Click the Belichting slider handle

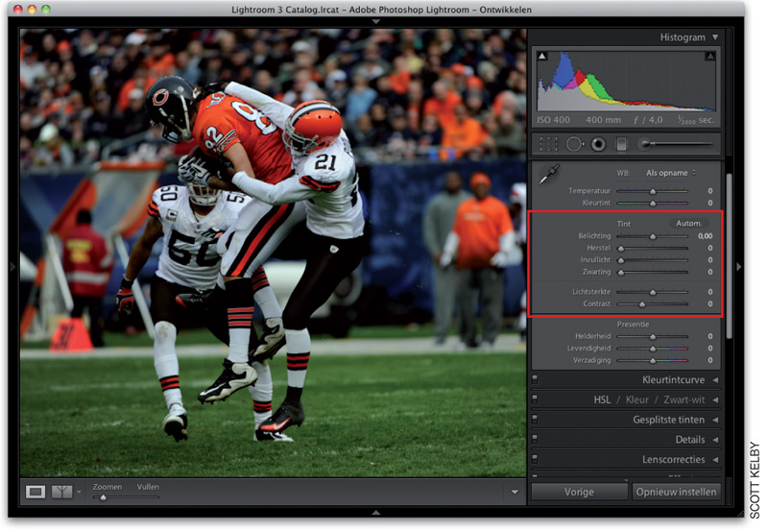(653, 236)
